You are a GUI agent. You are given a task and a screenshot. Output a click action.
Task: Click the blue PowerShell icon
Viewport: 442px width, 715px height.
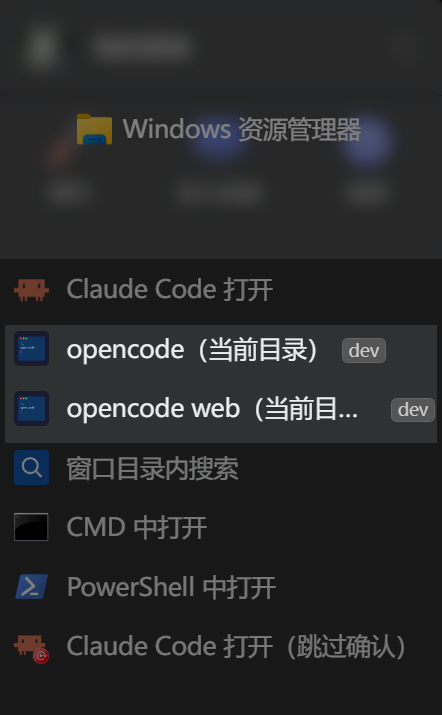pos(31,586)
